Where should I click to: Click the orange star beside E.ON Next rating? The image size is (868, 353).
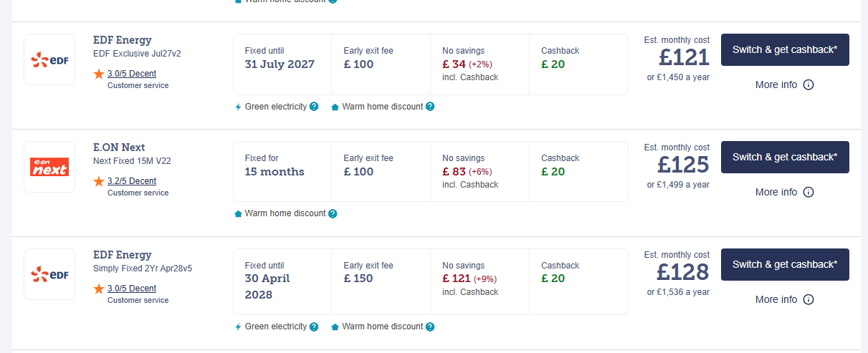[x=99, y=181]
